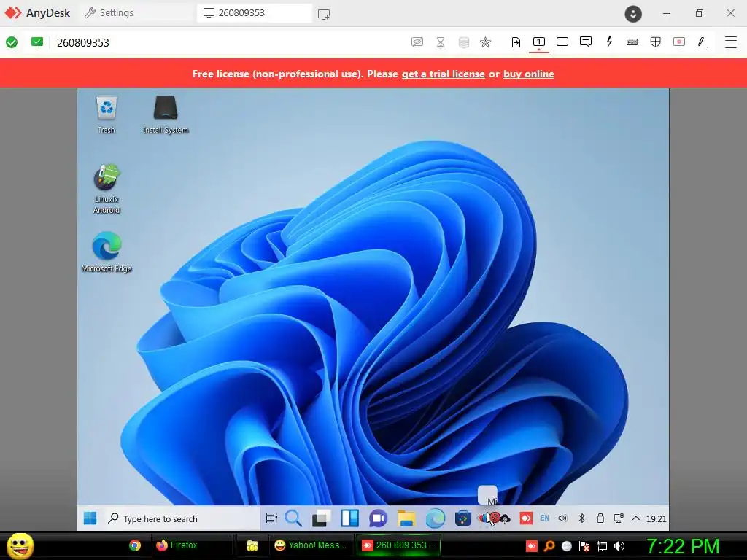The height and width of the screenshot is (560, 747).
Task: Click the greyed database stack icon
Action: [463, 42]
